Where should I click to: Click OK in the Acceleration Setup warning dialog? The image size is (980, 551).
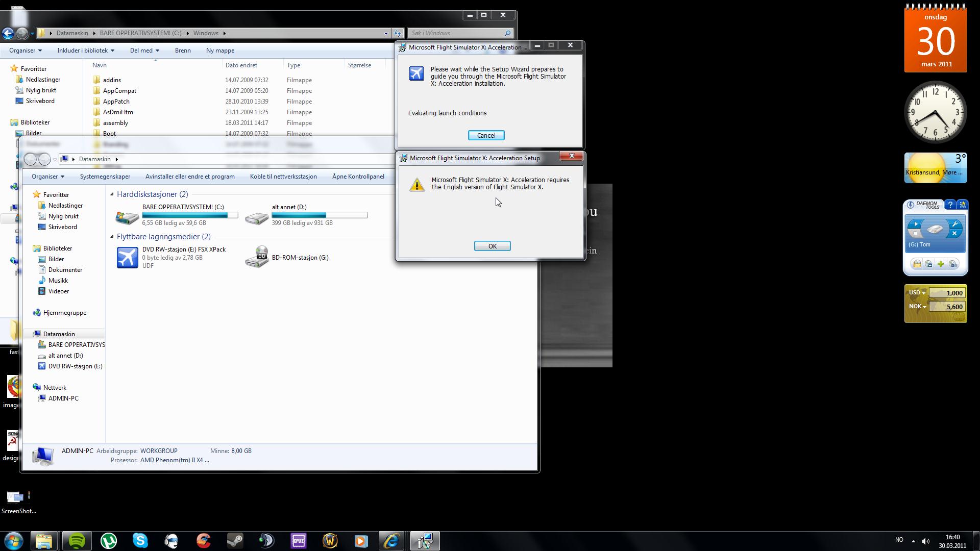pos(492,246)
